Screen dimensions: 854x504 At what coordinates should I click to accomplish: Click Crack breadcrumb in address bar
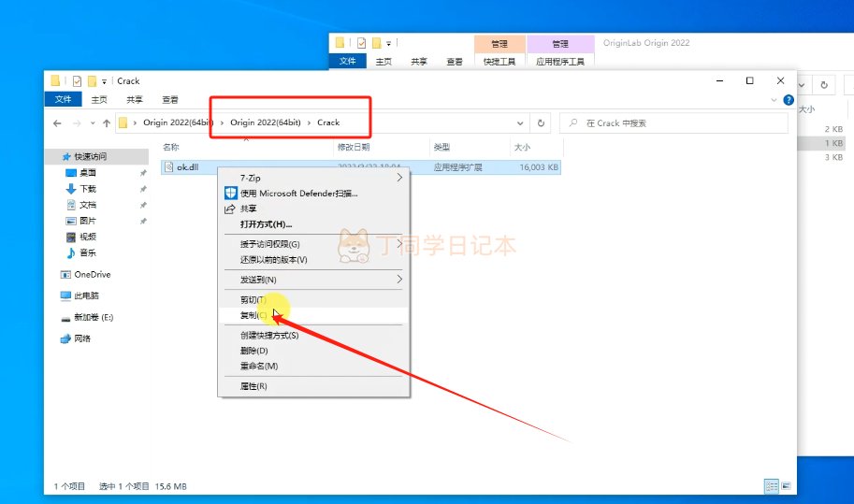(x=328, y=122)
